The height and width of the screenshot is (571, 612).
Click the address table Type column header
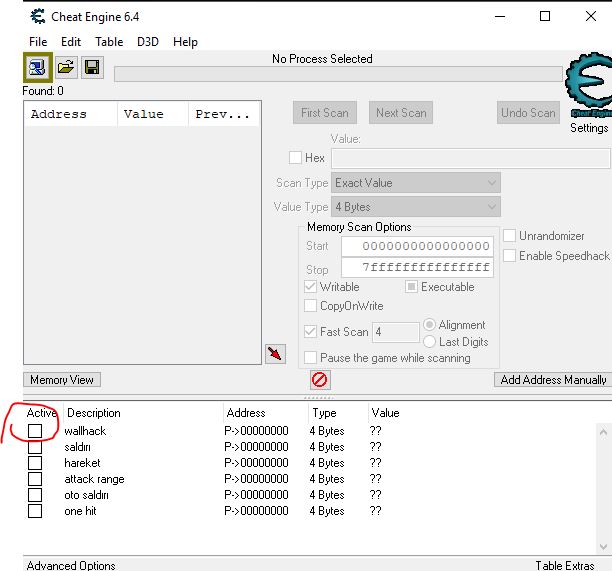(338, 413)
